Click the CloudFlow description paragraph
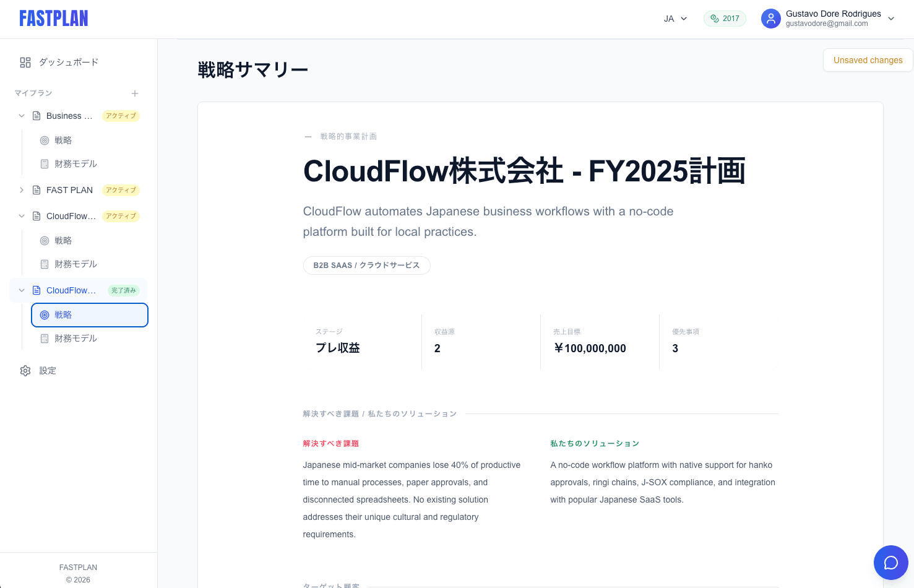Viewport: 914px width, 588px height. 488,222
